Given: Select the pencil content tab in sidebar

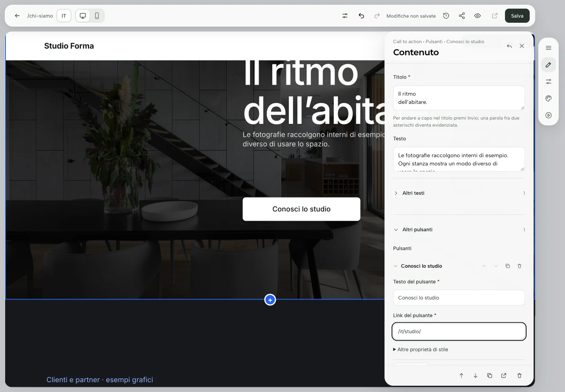Looking at the screenshot, I should tap(549, 65).
